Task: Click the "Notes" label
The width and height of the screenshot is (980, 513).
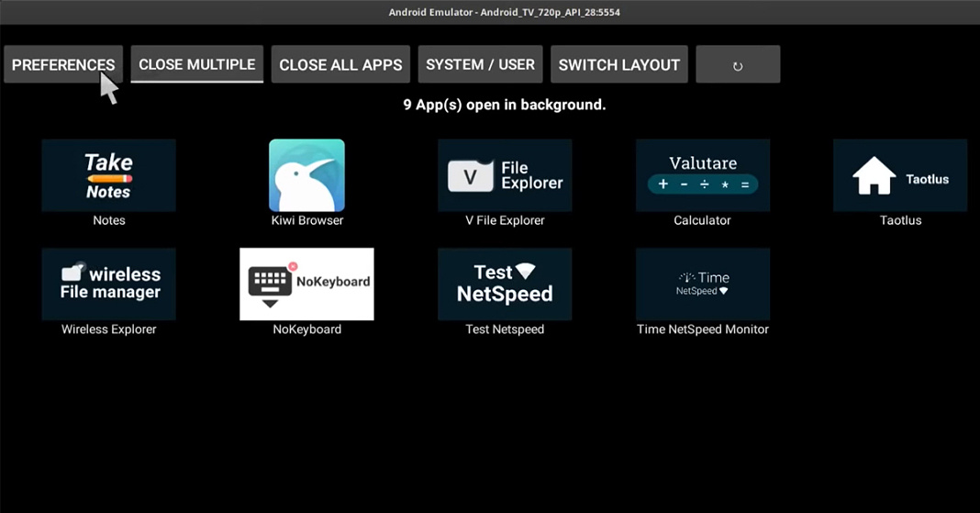Action: point(109,220)
